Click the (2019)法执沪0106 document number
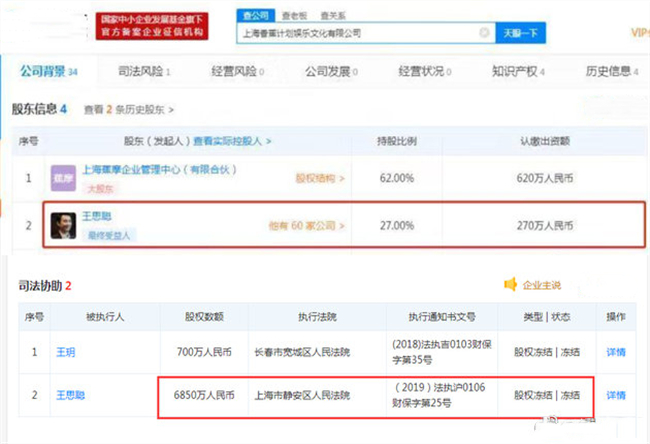 pyautogui.click(x=439, y=395)
